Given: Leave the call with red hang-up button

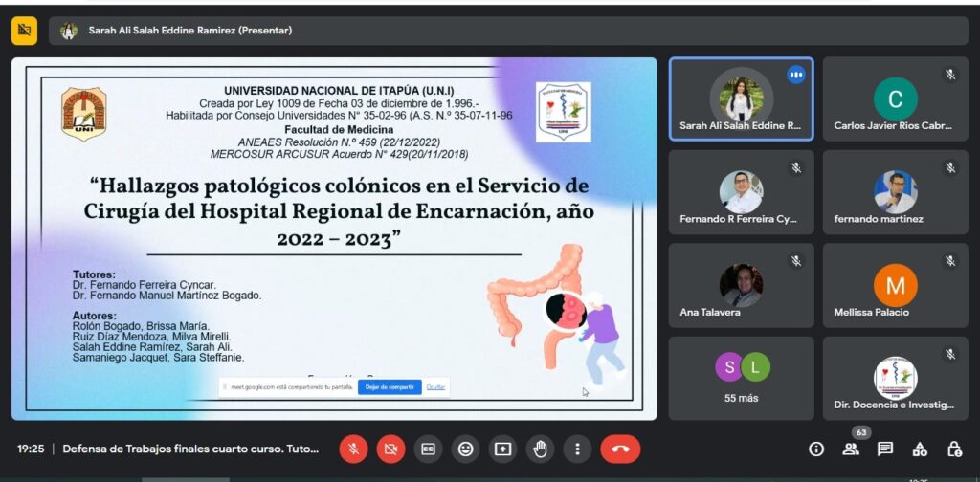Looking at the screenshot, I should (620, 449).
